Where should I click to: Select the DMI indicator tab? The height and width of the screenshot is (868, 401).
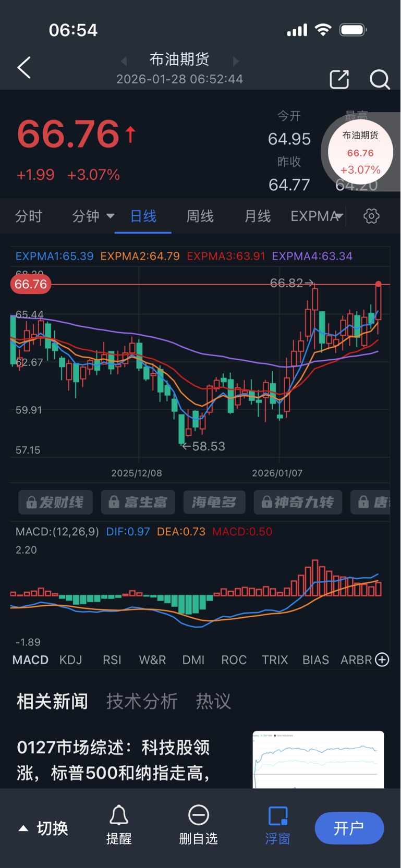click(x=193, y=659)
